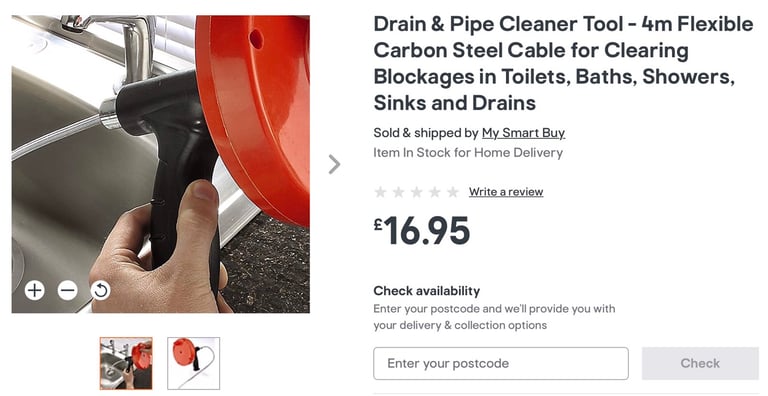Rate product with the fifth star

tap(453, 192)
